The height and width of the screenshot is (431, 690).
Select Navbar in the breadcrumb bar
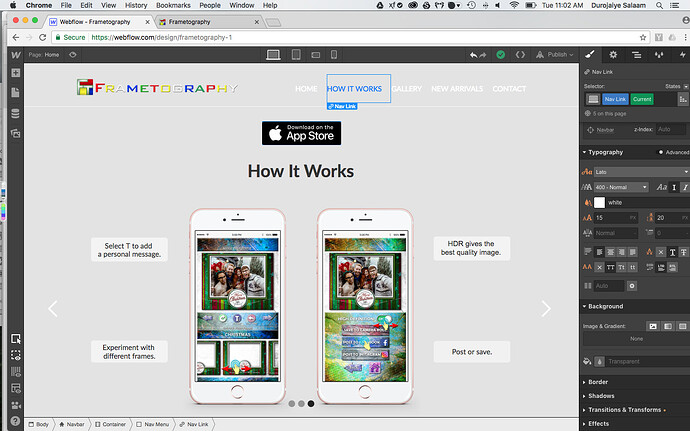72,424
